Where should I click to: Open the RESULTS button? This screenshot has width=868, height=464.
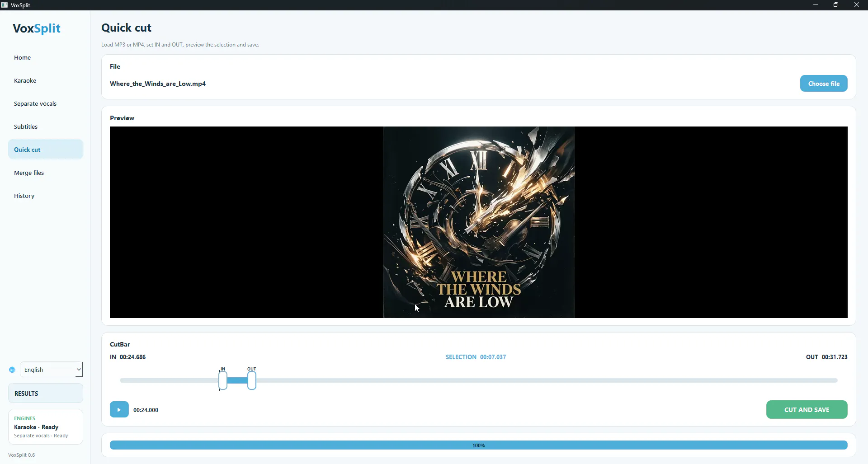pyautogui.click(x=46, y=394)
